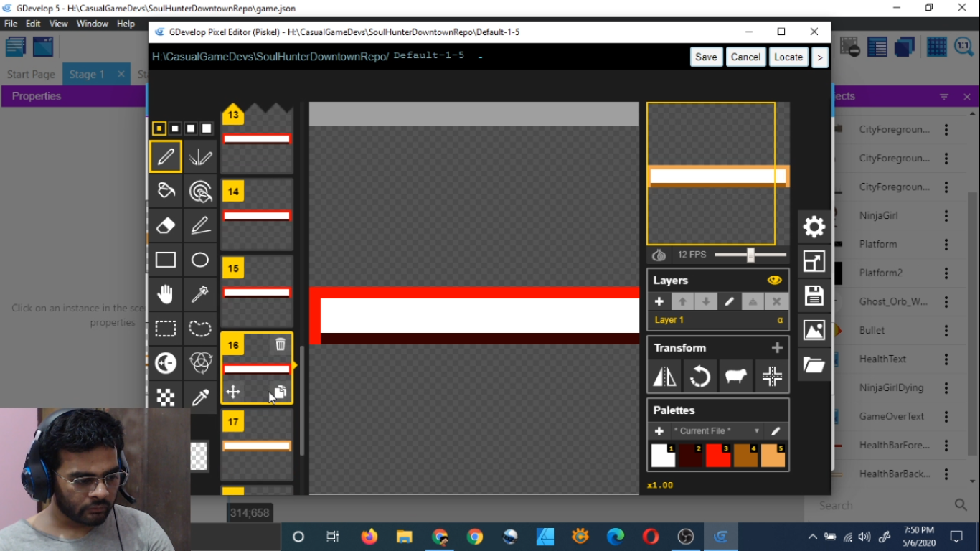Open the File menu in GDevelop
Image resolution: width=980 pixels, height=551 pixels.
tap(11, 24)
